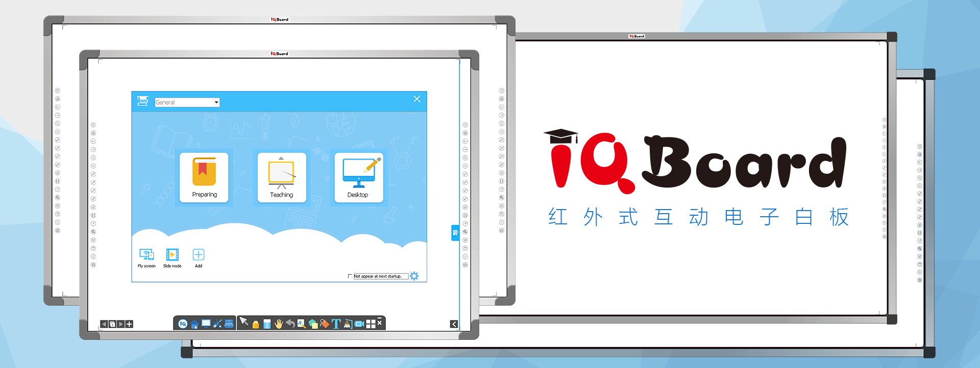Select the arrow pointer tool

point(244,322)
